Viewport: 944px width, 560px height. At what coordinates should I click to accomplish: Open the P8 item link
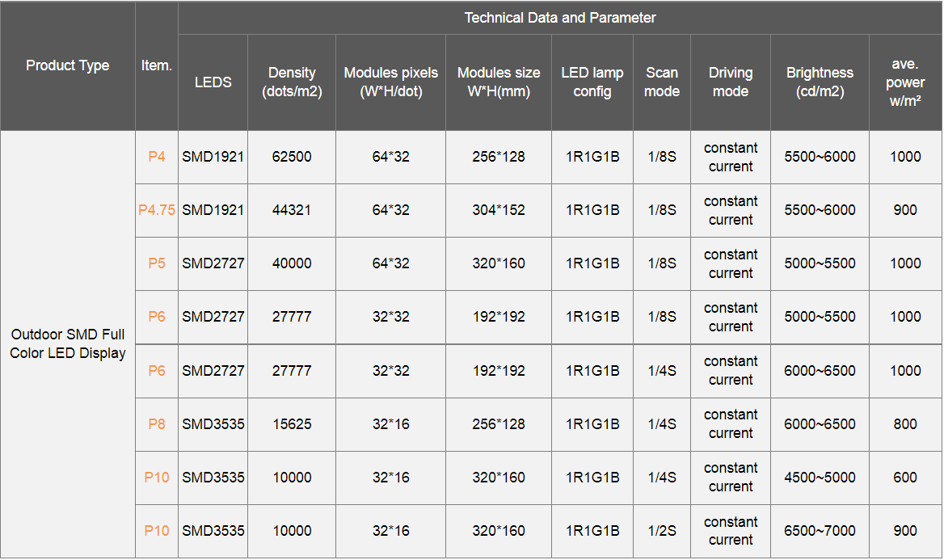(157, 424)
